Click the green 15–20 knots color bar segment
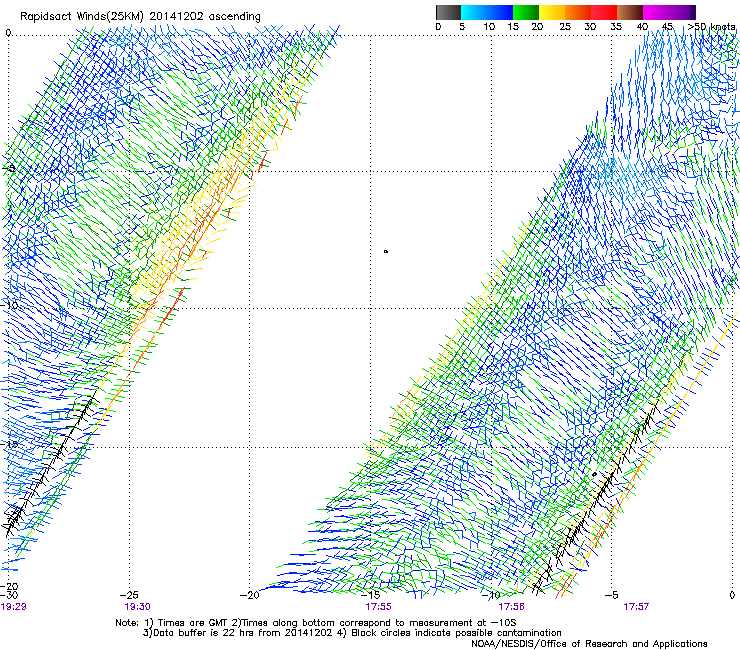 (x=526, y=12)
